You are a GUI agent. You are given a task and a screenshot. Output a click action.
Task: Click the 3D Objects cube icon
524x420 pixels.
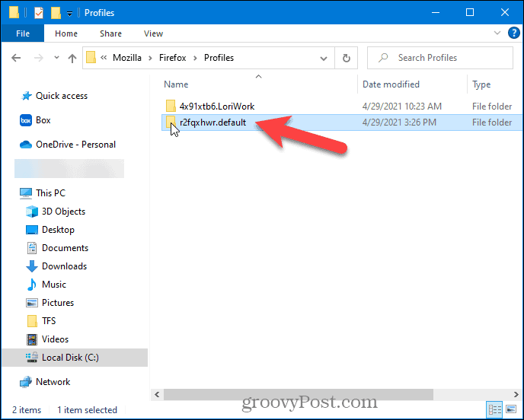click(32, 212)
